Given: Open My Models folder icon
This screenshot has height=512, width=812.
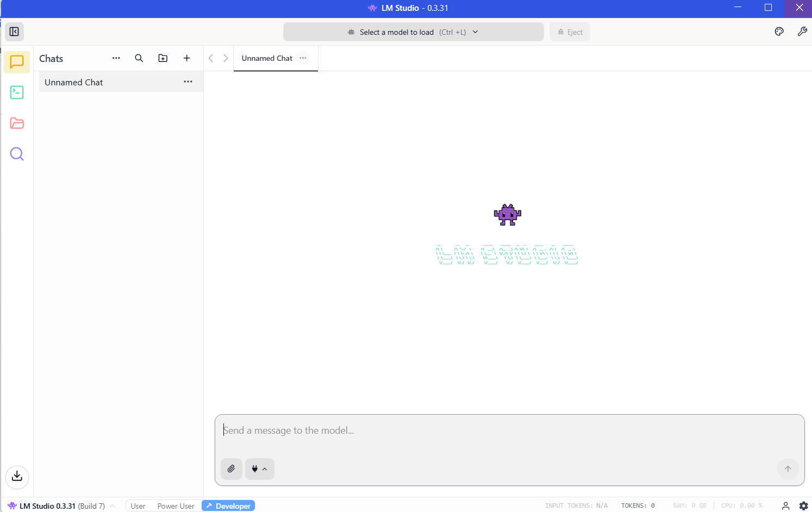Looking at the screenshot, I should click(17, 123).
